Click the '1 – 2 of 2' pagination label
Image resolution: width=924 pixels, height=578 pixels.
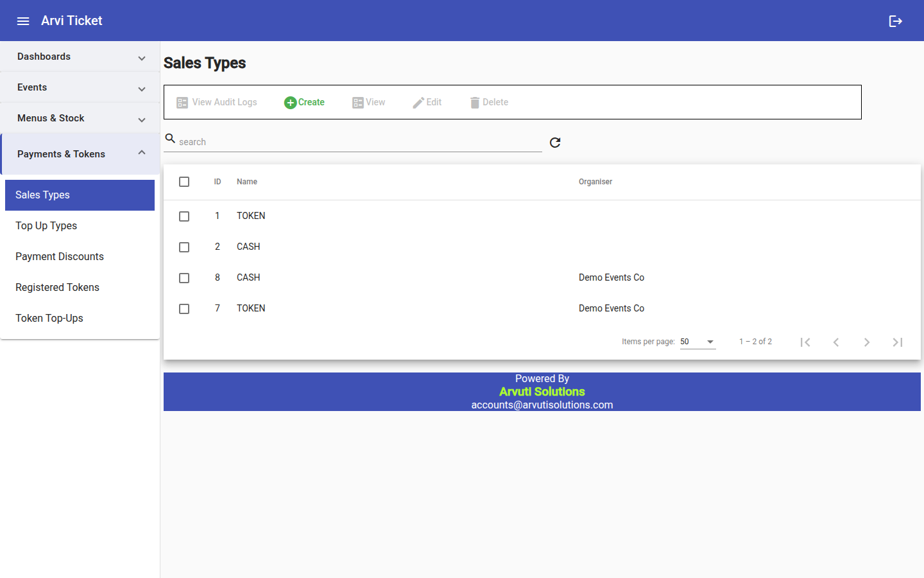[x=755, y=342]
